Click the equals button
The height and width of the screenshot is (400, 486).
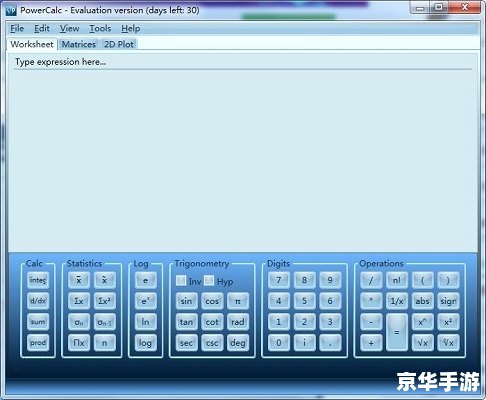397,332
